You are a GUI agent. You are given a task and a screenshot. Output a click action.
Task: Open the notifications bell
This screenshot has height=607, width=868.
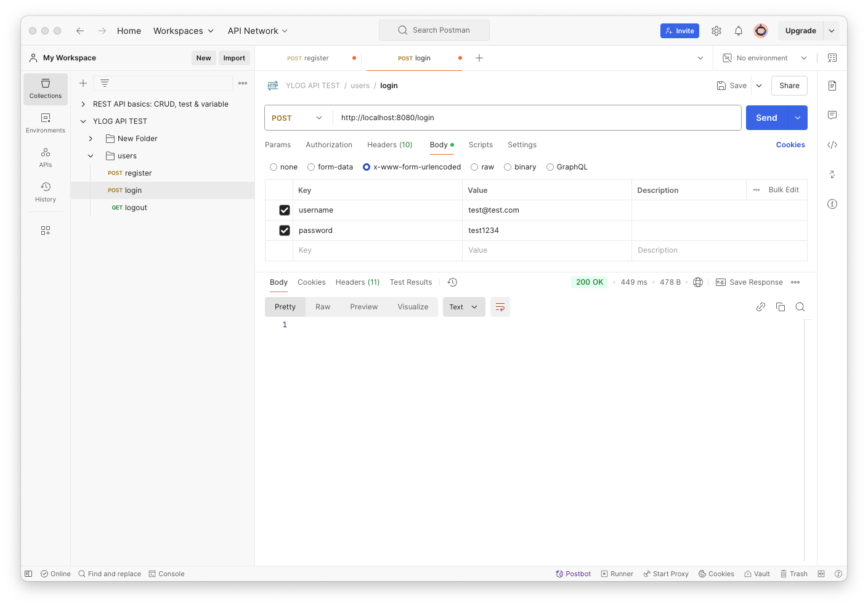coord(739,31)
